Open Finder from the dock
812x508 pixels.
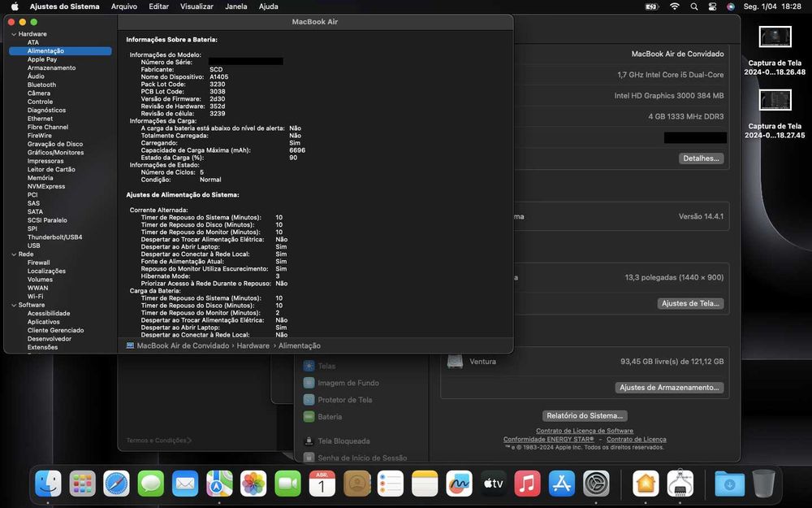[x=48, y=484]
